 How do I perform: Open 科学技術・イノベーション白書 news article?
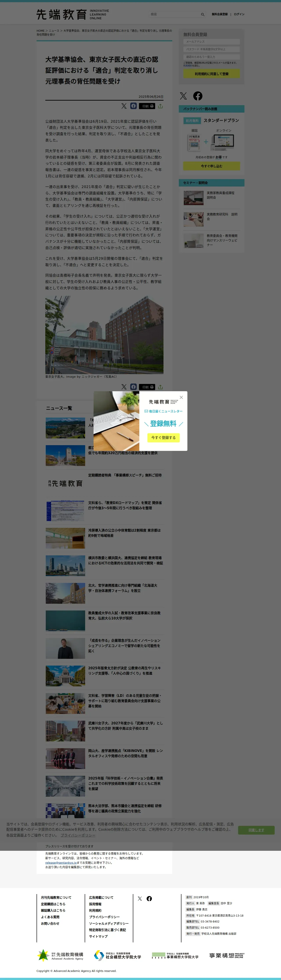coord(126,783)
